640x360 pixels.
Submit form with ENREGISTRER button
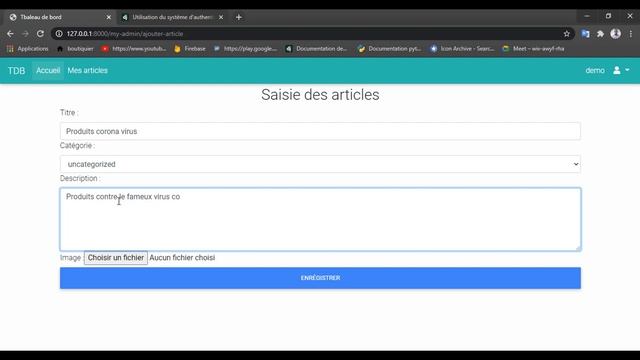tap(320, 278)
